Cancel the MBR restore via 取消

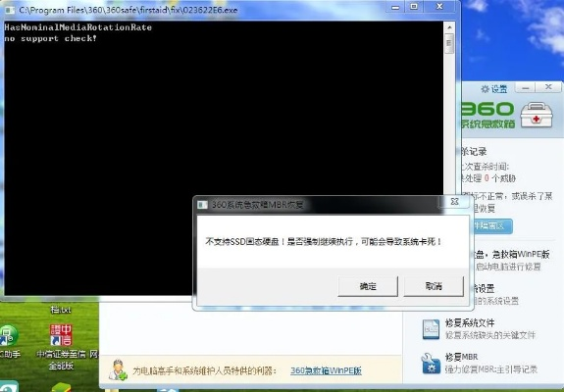pyautogui.click(x=434, y=286)
